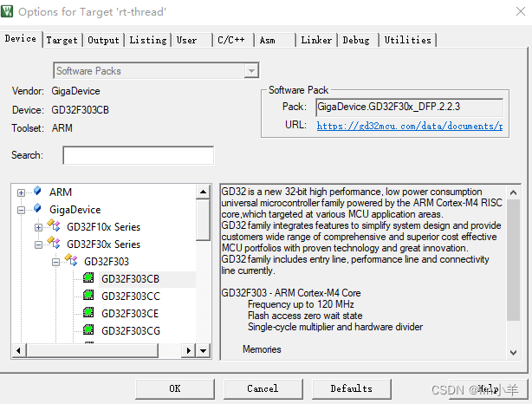This screenshot has width=532, height=404.
Task: Select the GD32F30x Series tree label
Action: pyautogui.click(x=103, y=244)
